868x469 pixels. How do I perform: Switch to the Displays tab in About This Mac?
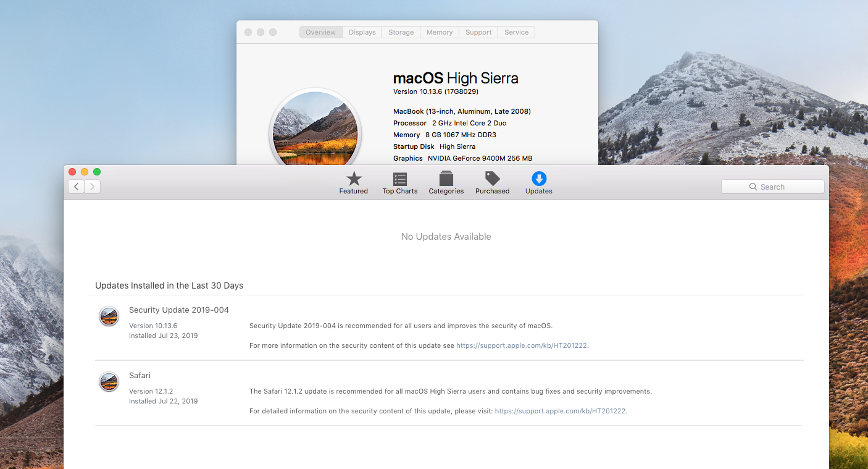[362, 32]
